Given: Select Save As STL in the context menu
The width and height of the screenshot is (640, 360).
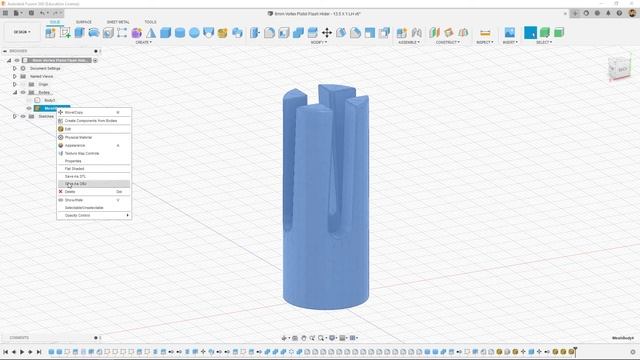Looking at the screenshot, I should (x=94, y=176).
